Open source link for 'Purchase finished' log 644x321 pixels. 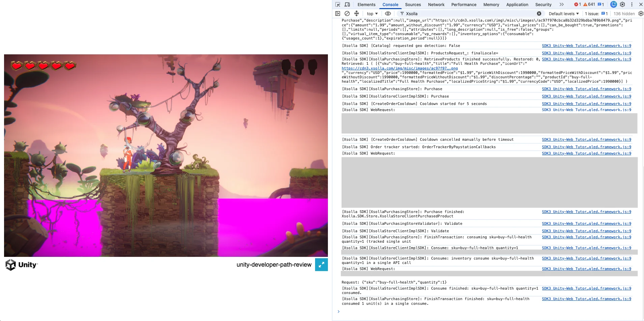coord(586,212)
